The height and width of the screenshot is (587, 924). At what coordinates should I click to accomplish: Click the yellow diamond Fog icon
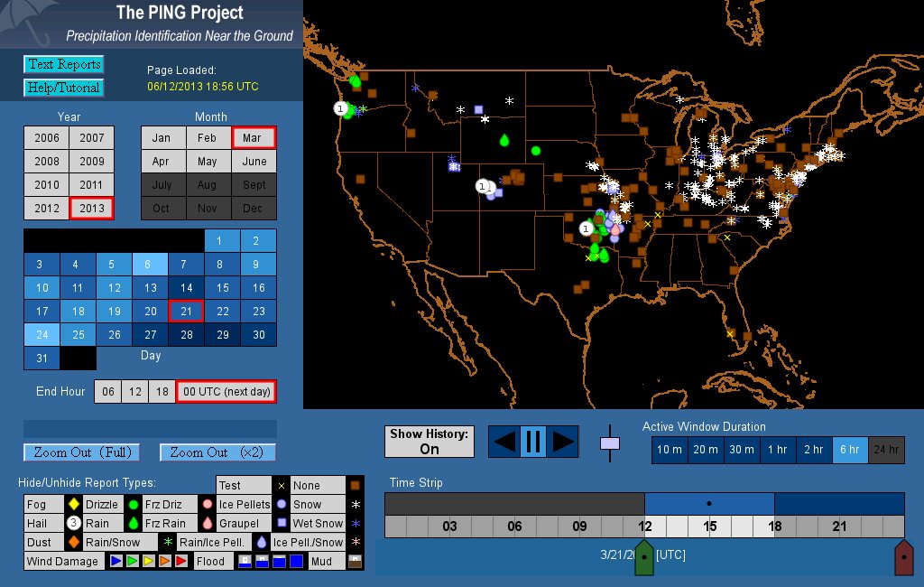pos(74,504)
